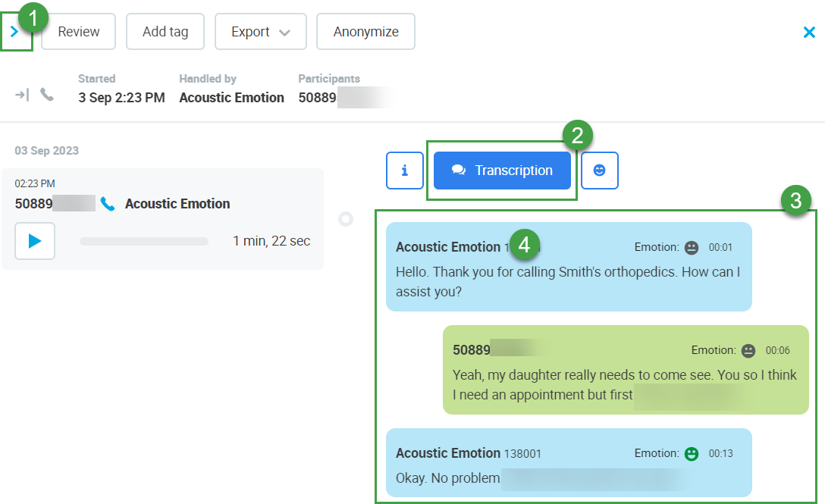Switch to the Transcription tab

(x=502, y=171)
